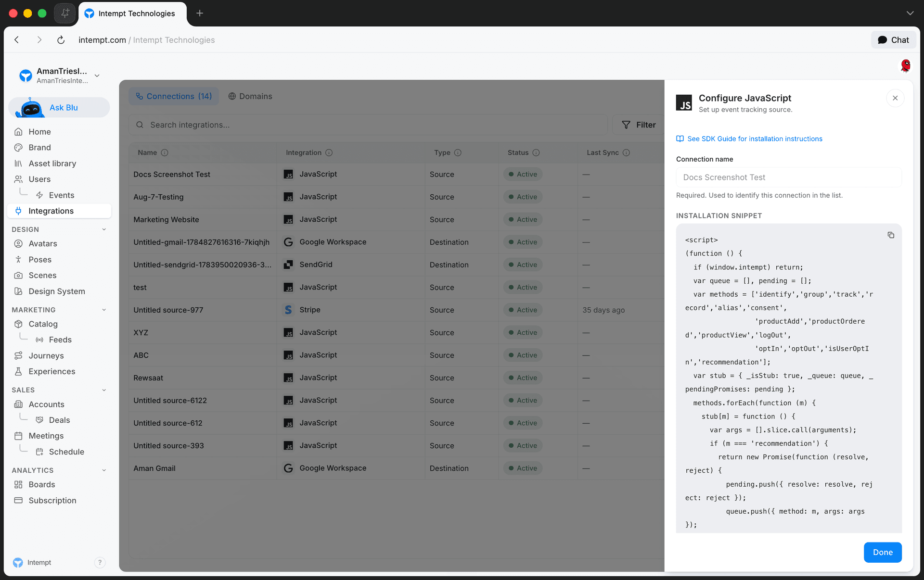This screenshot has height=580, width=924.
Task: Open the Journeys page
Action: point(46,356)
